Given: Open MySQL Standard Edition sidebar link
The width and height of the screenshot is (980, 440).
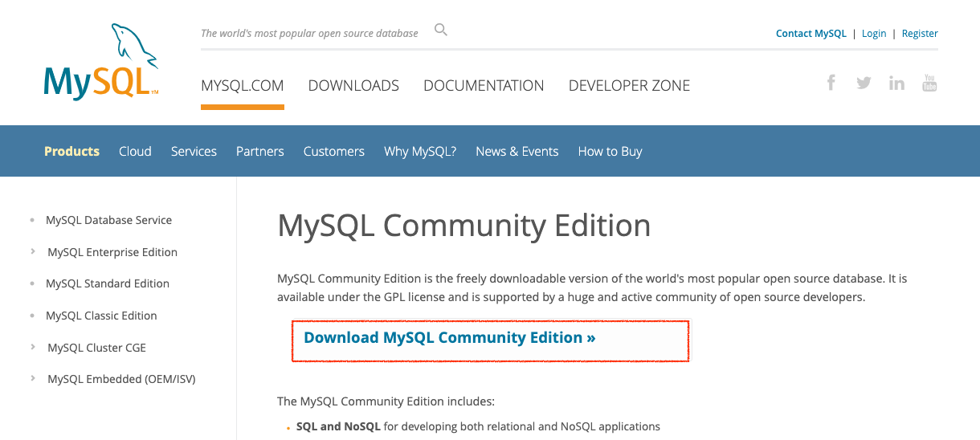Looking at the screenshot, I should (108, 283).
